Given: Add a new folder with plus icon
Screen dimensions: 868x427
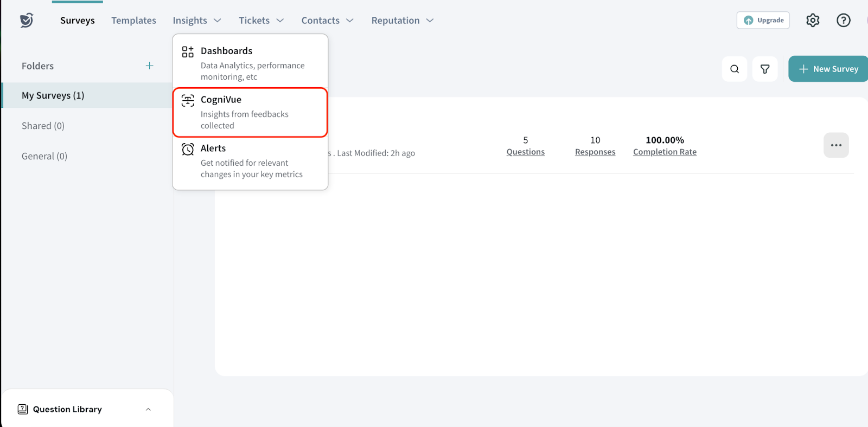Looking at the screenshot, I should tap(150, 66).
